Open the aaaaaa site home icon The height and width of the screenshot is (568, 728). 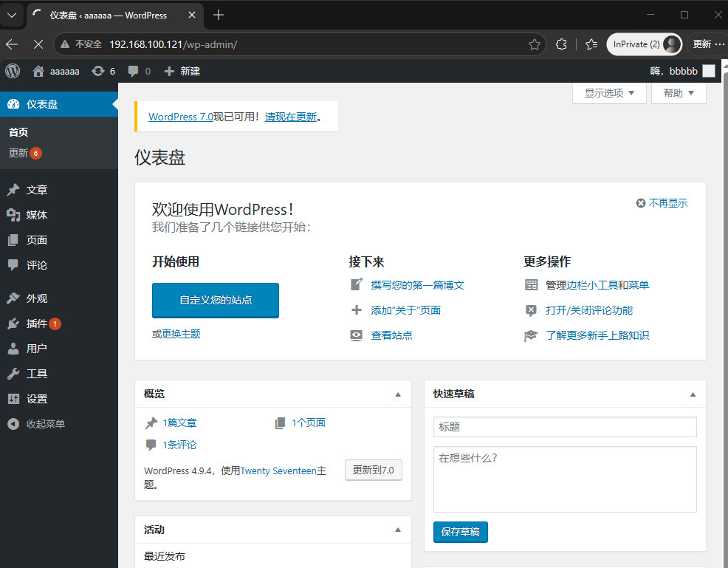pos(38,71)
